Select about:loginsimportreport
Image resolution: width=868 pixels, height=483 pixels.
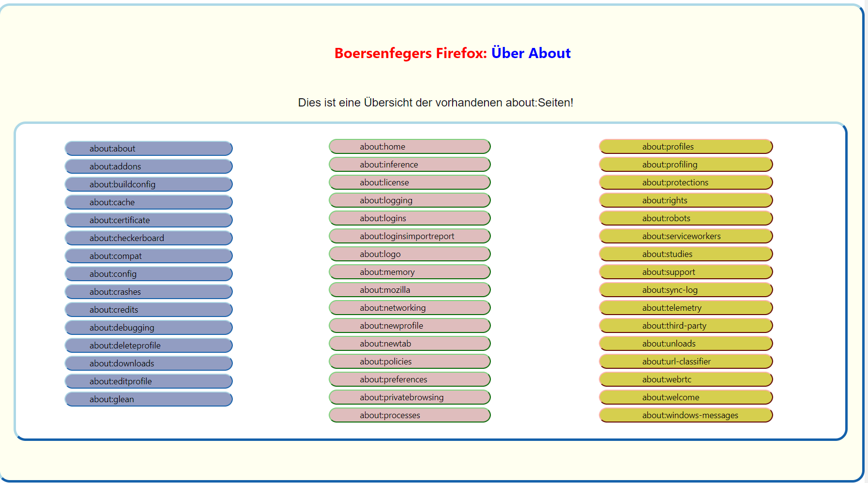coord(410,236)
